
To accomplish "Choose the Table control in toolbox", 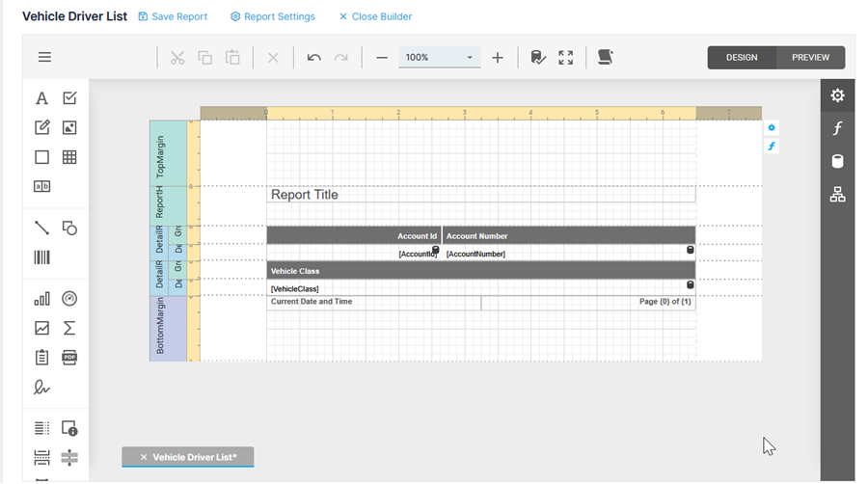I will (x=69, y=157).
